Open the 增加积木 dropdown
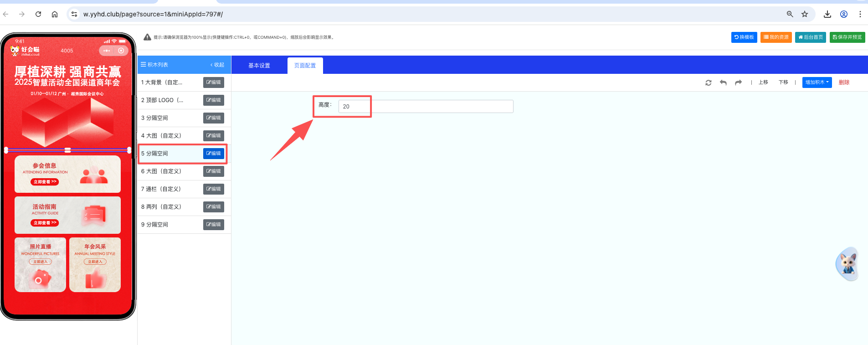Image resolution: width=868 pixels, height=345 pixels. (817, 82)
